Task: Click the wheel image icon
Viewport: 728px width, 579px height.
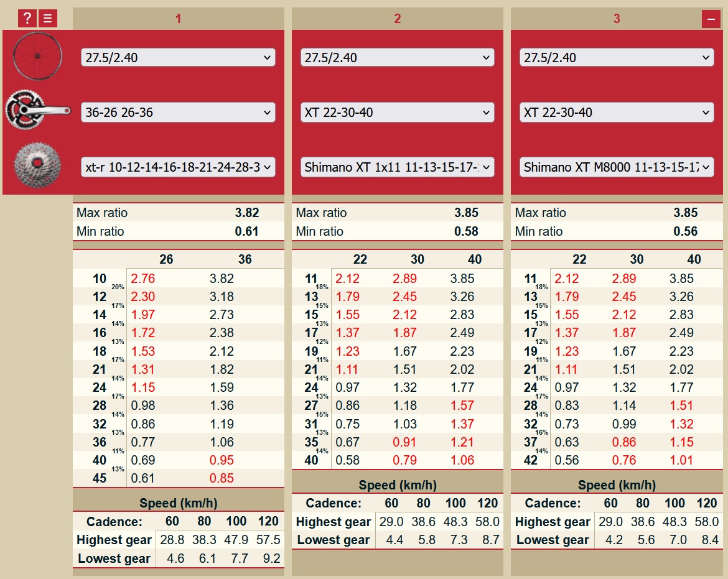Action: pos(37,57)
